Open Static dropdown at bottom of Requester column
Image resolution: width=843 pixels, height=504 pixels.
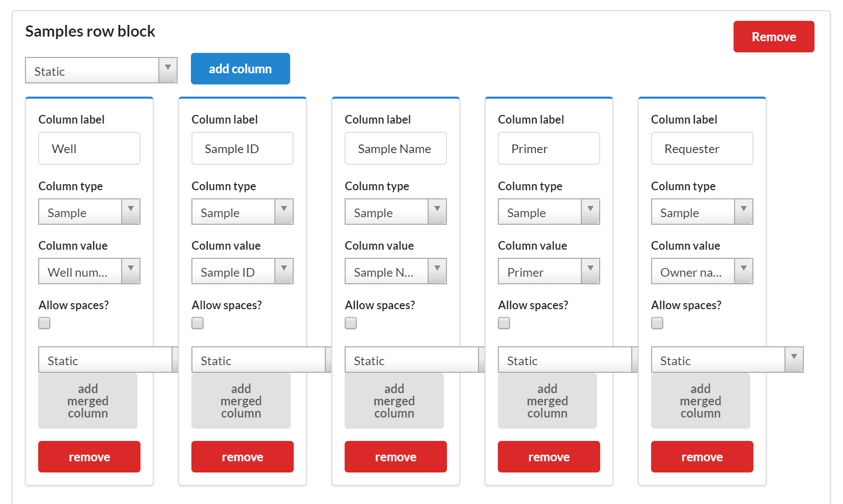(726, 360)
